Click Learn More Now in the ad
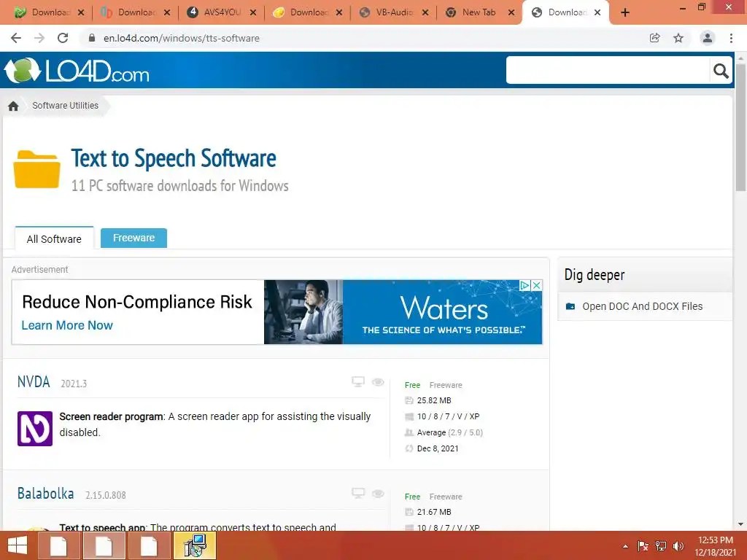The width and height of the screenshot is (747, 560). point(67,325)
